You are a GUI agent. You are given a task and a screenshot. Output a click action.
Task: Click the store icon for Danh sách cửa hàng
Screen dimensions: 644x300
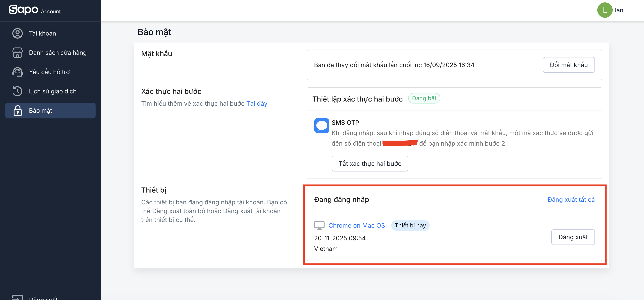tap(18, 53)
